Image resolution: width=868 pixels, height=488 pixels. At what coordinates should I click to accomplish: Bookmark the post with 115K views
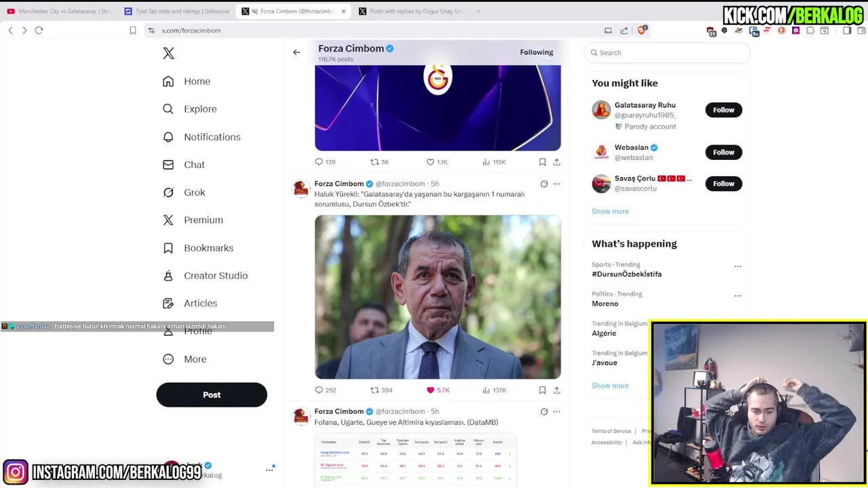pos(542,162)
